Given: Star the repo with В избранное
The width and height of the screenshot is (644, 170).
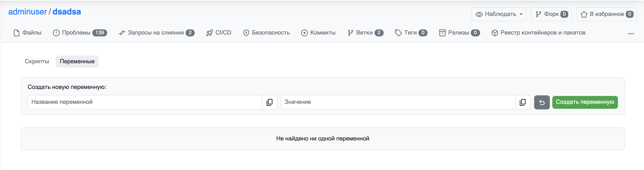Looking at the screenshot, I should pos(606,14).
